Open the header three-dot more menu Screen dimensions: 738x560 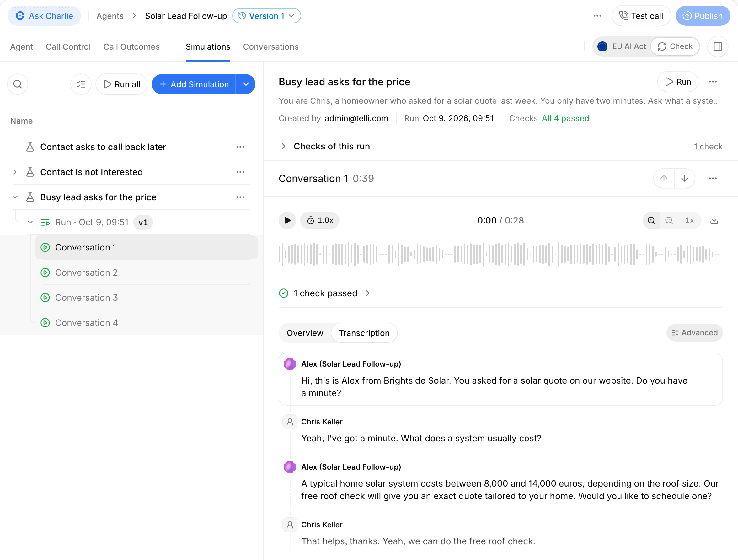(597, 16)
